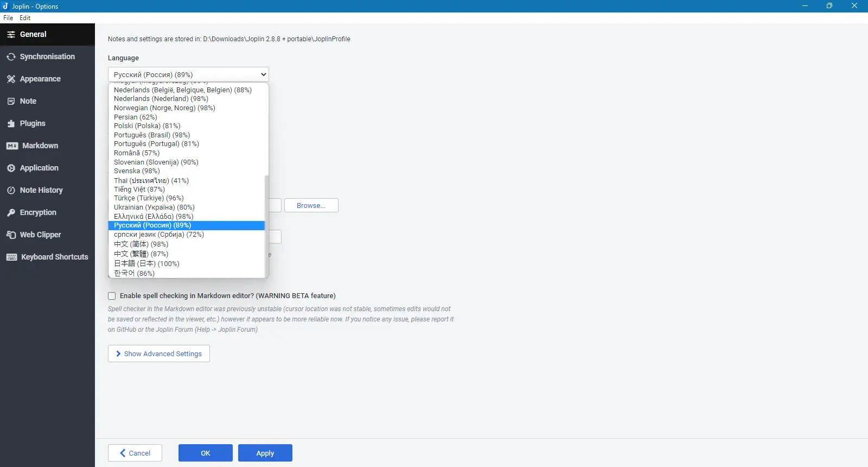Select Polski (Polska) (81%)

(187, 126)
